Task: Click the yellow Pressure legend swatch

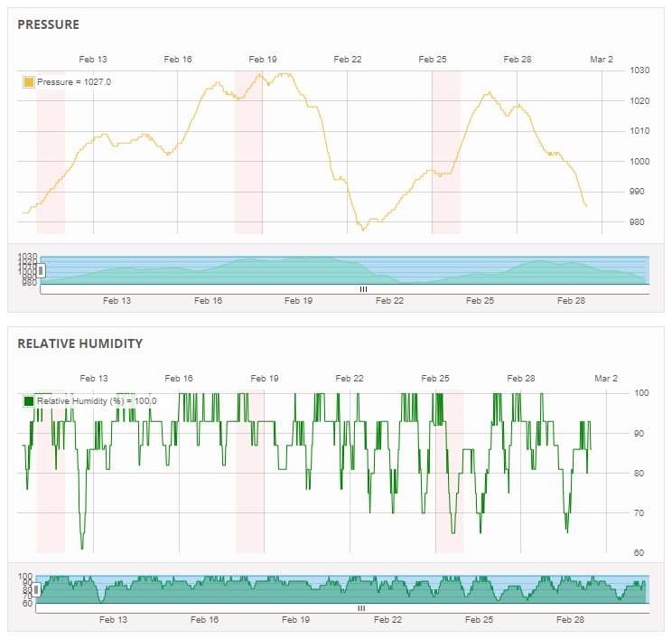Action: (x=28, y=82)
